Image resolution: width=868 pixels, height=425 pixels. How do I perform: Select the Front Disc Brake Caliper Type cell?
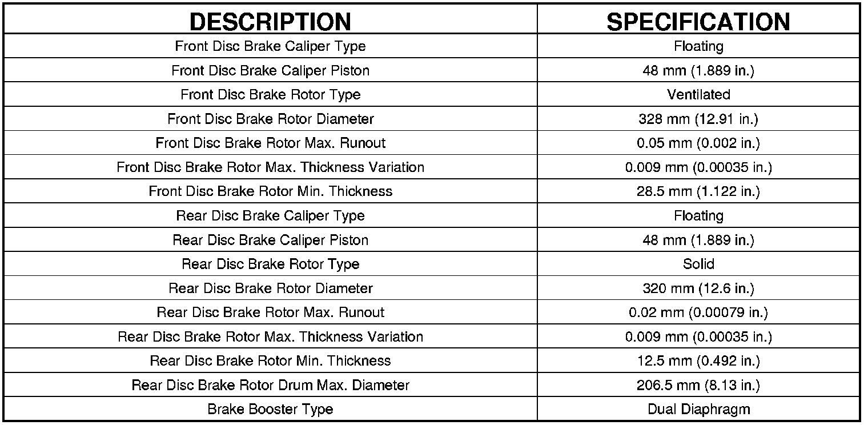(270, 46)
